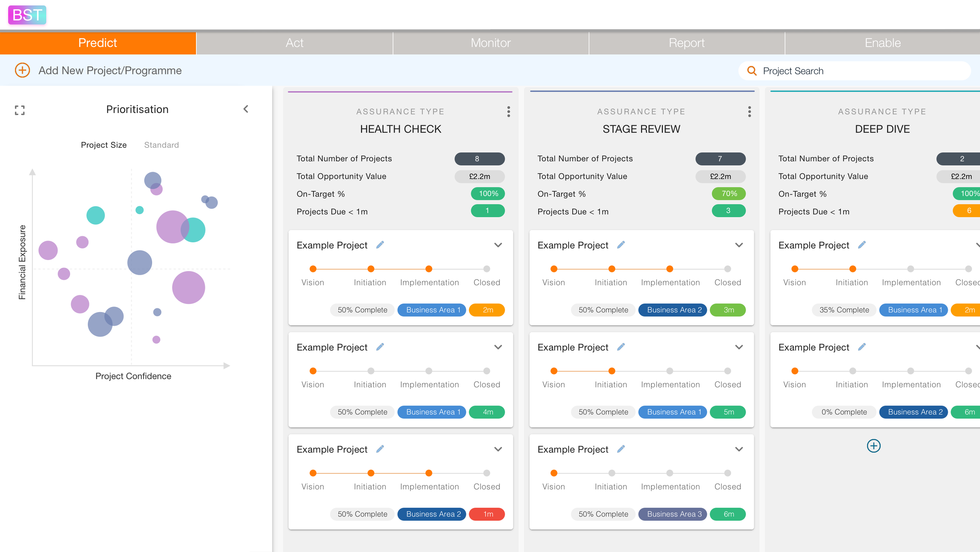
Task: Click the red 1m due badge
Action: tap(487, 514)
